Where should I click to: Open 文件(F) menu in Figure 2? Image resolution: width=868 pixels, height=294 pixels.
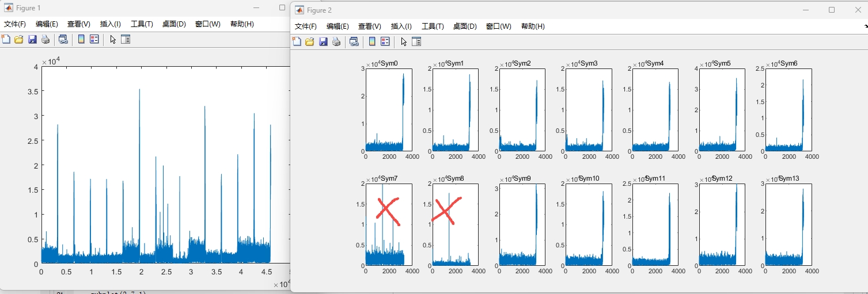[305, 26]
